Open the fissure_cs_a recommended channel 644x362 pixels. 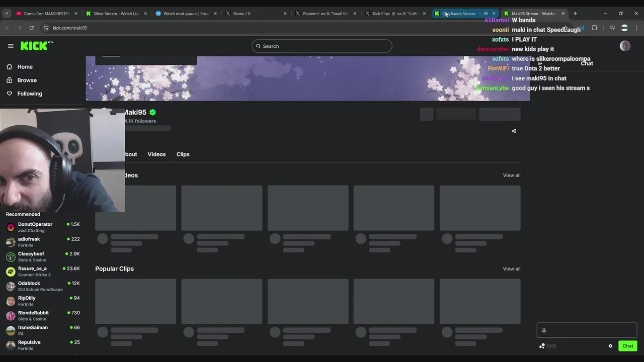pyautogui.click(x=43, y=271)
